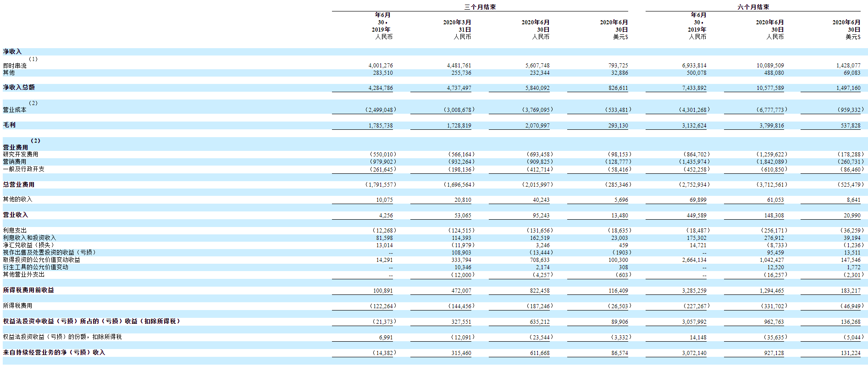
Task: Select the value 537,828
Action: (851, 125)
